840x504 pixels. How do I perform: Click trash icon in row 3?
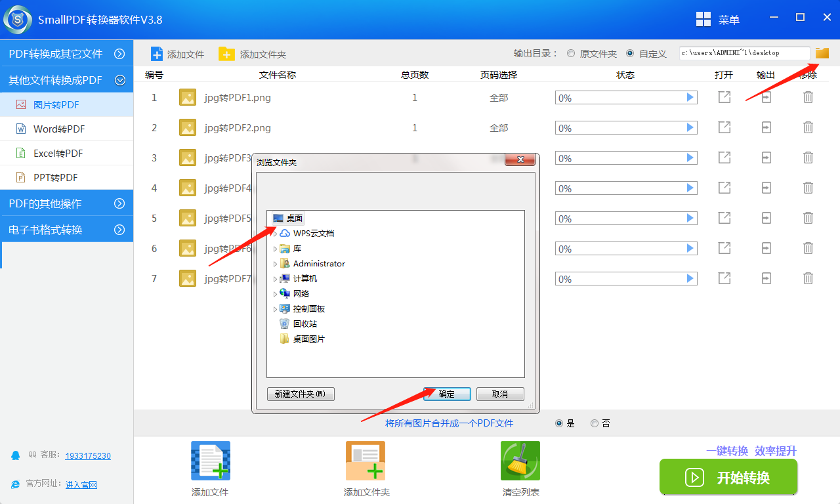click(x=808, y=157)
